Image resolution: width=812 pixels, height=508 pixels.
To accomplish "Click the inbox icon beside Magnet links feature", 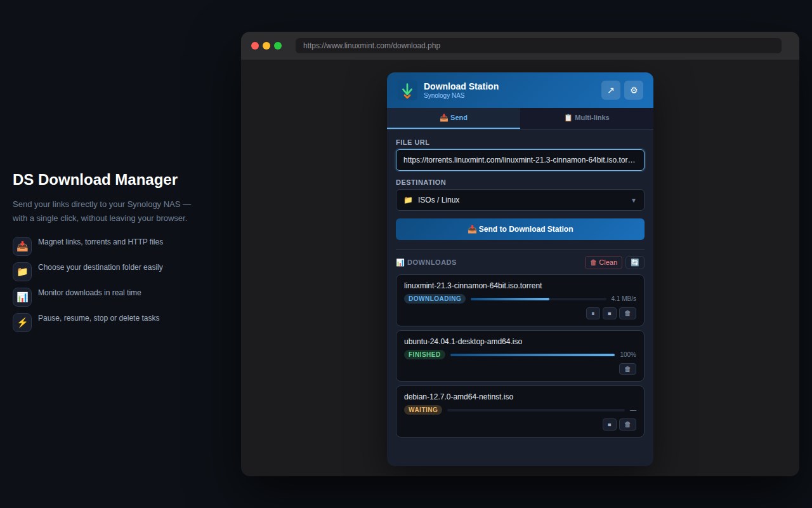I will click(x=22, y=246).
